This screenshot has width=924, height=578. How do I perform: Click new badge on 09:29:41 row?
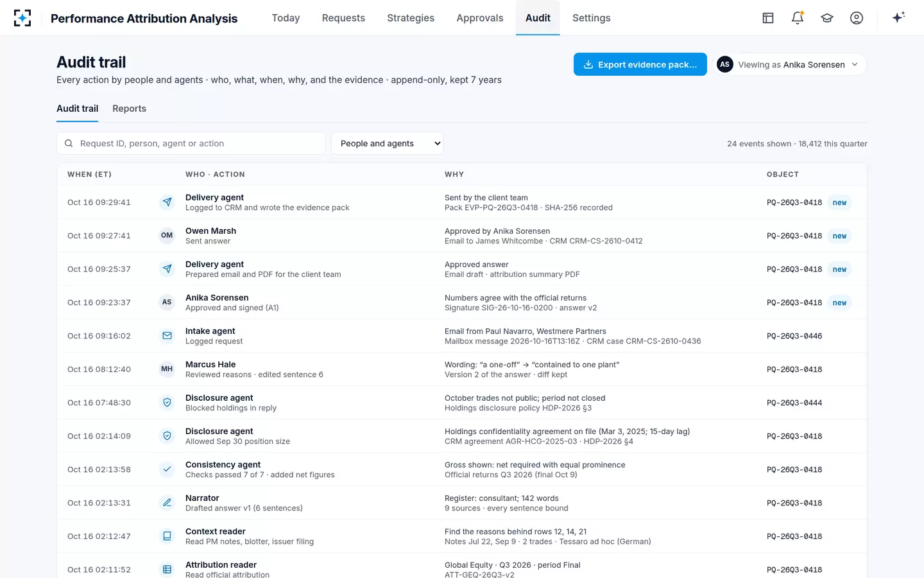[839, 202]
